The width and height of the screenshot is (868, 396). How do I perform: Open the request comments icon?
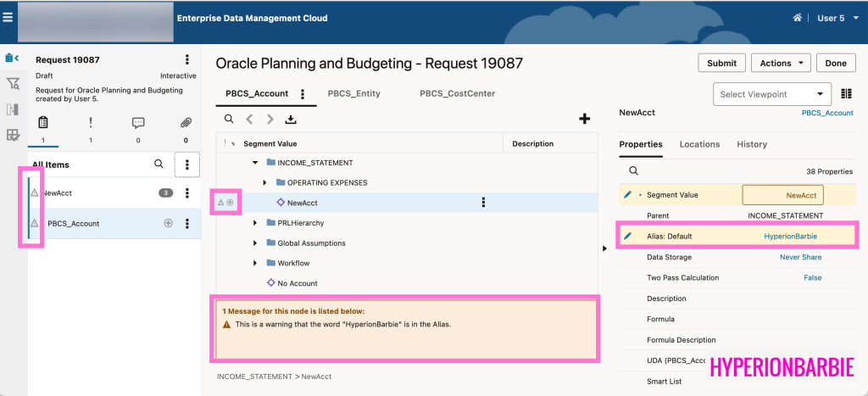tap(138, 123)
